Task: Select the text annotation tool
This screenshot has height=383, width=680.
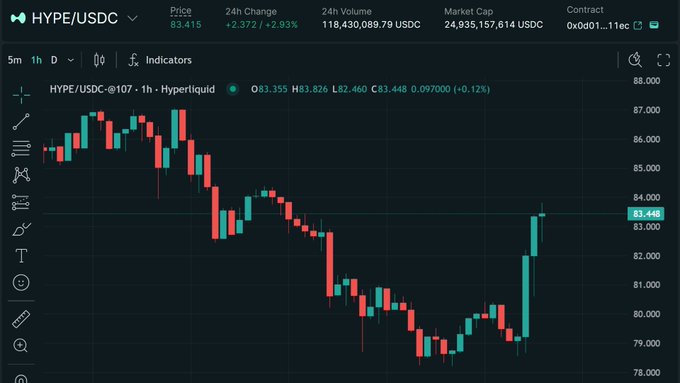Action: pyautogui.click(x=21, y=255)
